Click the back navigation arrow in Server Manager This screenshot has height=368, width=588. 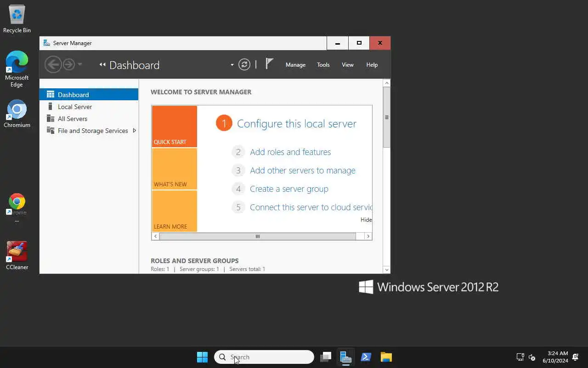tap(53, 64)
